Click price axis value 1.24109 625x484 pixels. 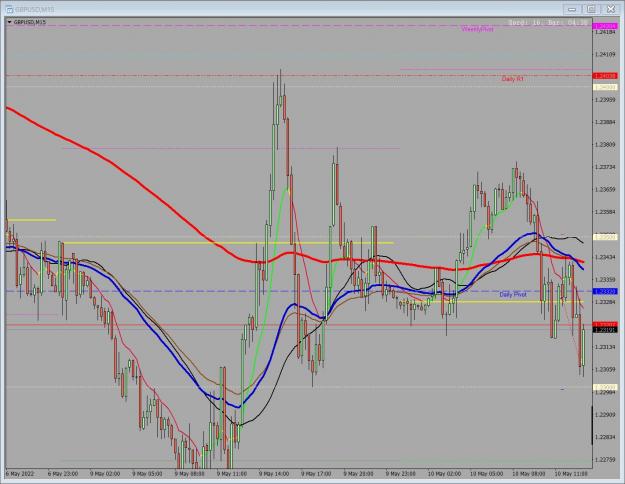pyautogui.click(x=605, y=54)
